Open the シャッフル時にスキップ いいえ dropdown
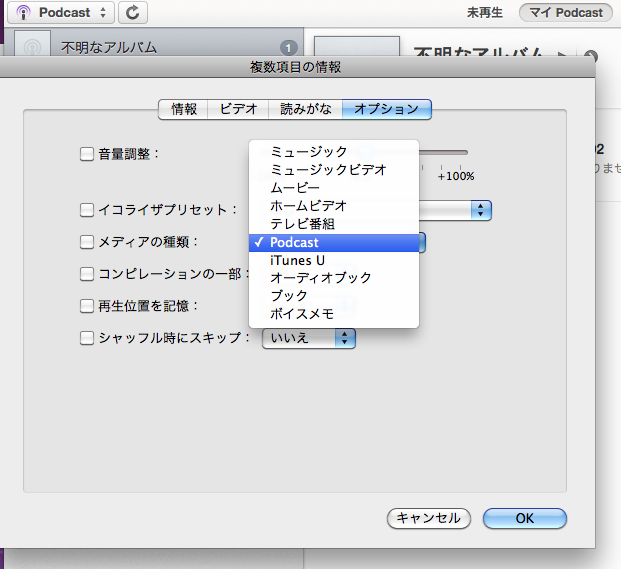Viewport: 621px width, 569px height. pos(309,338)
